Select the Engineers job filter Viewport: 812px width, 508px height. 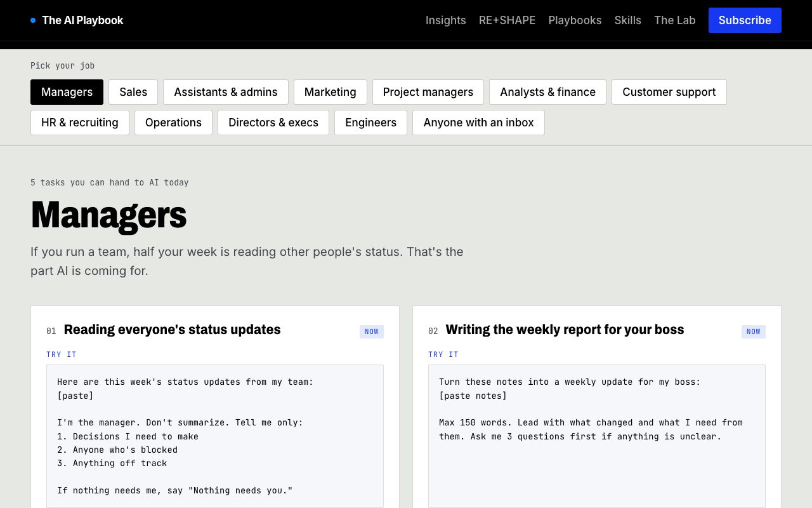[370, 123]
